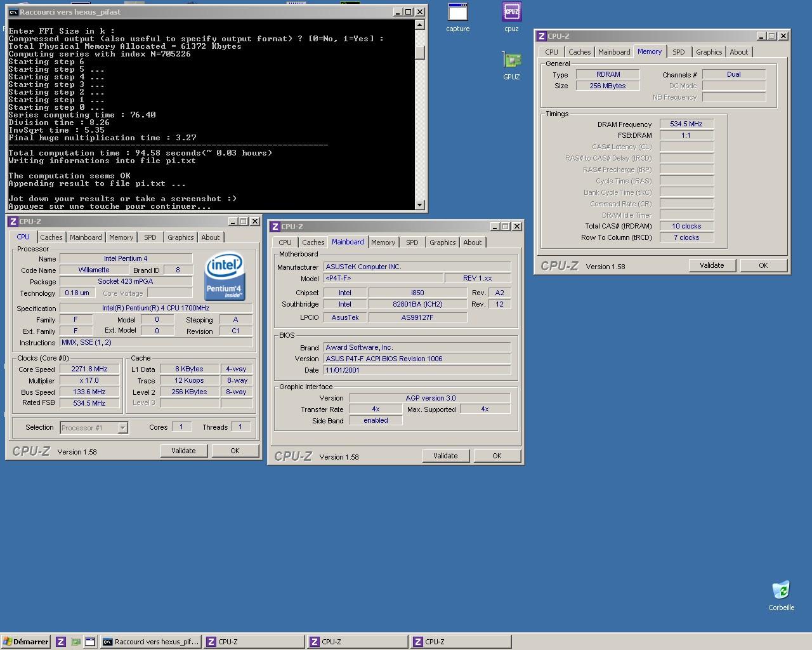Open the Démarrer start menu
The width and height of the screenshot is (812, 650).
(x=25, y=642)
